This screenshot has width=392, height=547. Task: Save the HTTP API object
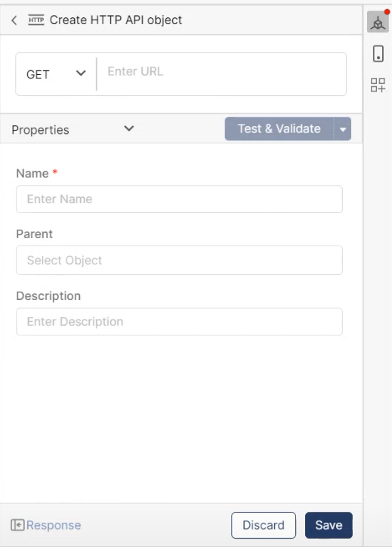tap(329, 525)
